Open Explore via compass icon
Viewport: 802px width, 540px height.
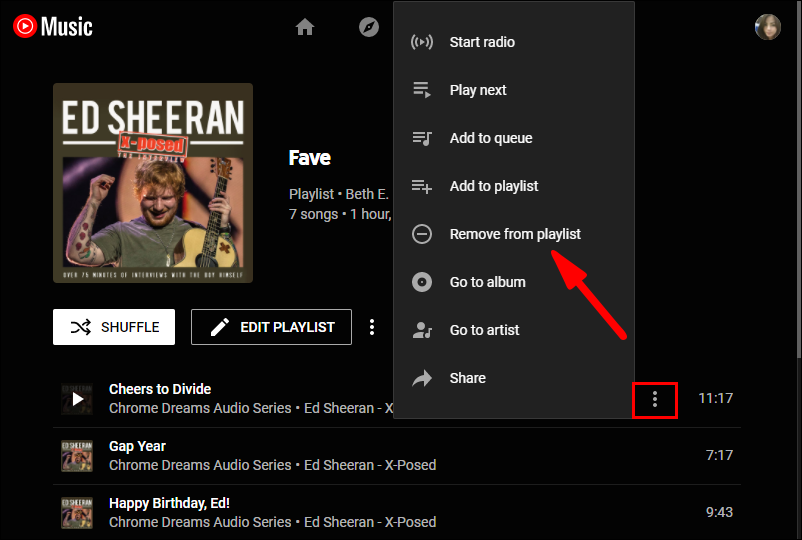point(369,27)
